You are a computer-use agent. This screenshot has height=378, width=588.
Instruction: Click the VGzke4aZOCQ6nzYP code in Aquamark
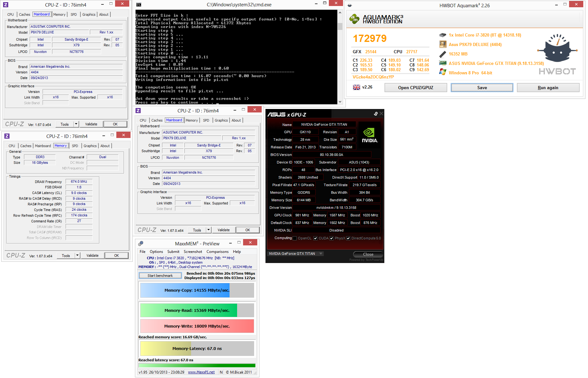(x=373, y=77)
